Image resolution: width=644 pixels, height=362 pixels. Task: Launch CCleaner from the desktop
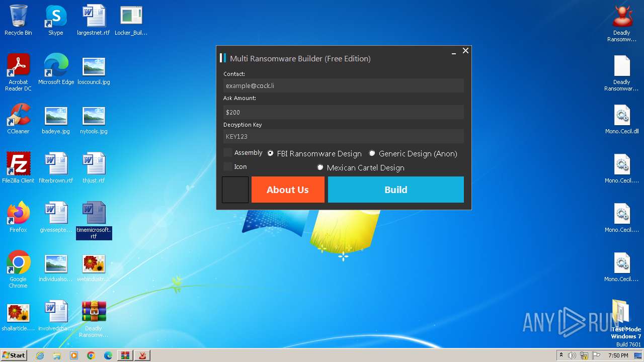point(18,119)
